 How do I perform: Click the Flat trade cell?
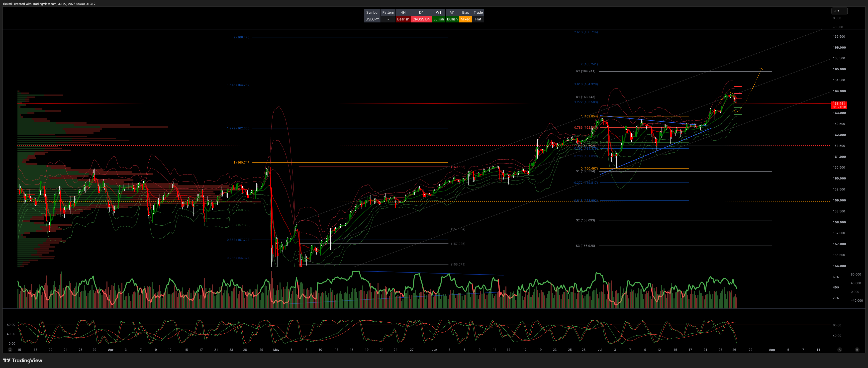point(478,19)
